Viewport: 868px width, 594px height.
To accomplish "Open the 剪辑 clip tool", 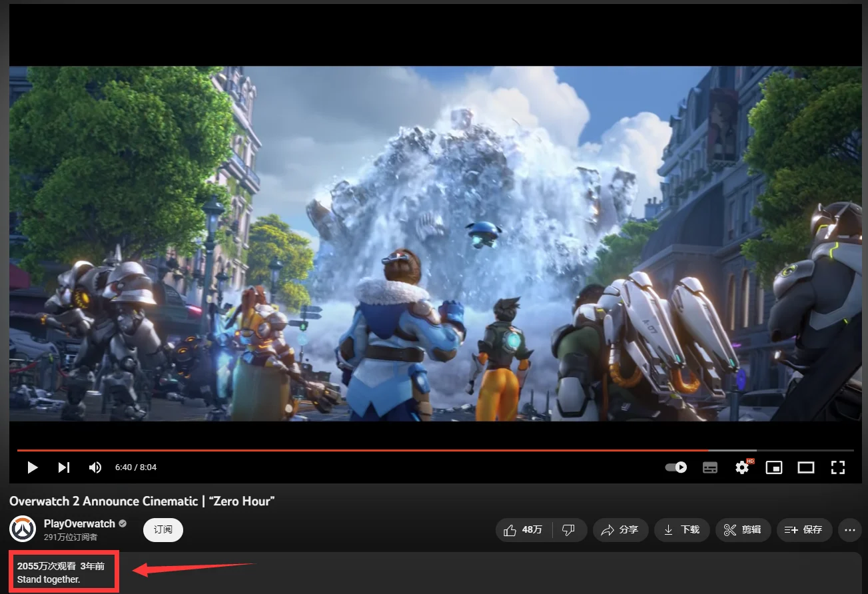I will 743,530.
